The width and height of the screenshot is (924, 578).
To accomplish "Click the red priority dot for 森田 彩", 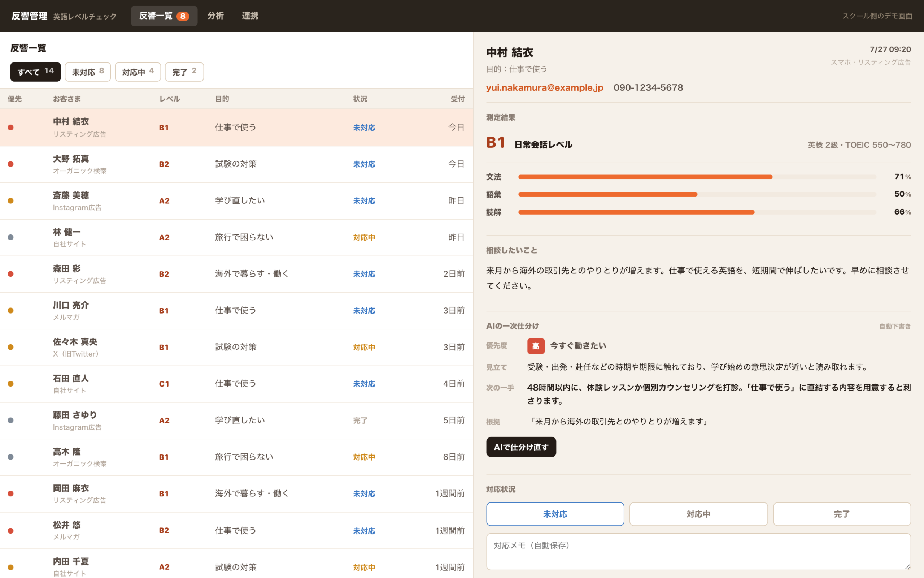I will [11, 274].
